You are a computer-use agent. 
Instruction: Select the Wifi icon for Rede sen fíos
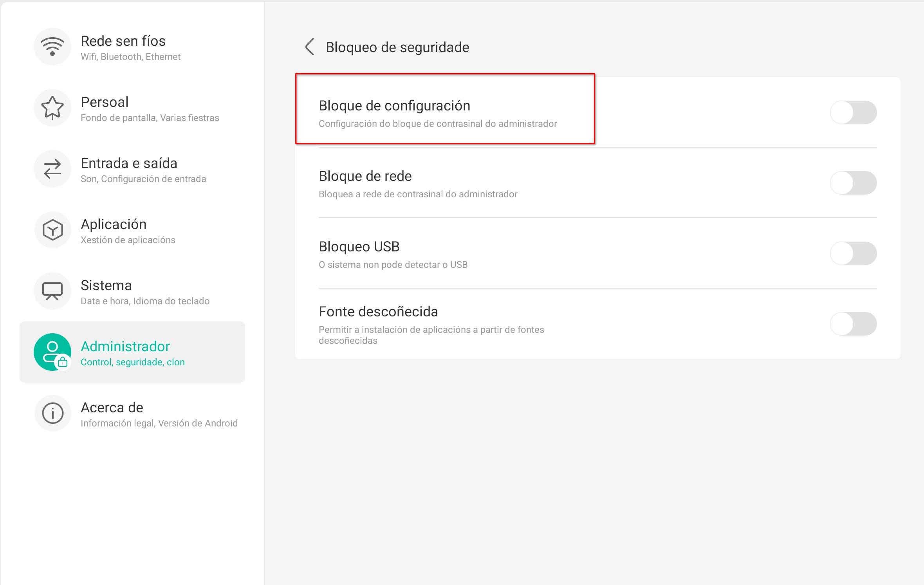[52, 47]
